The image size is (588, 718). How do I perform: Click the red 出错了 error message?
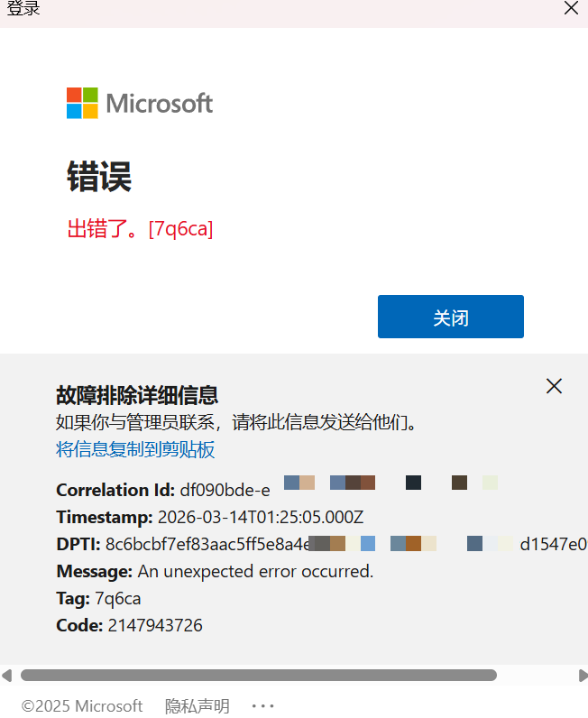[140, 229]
